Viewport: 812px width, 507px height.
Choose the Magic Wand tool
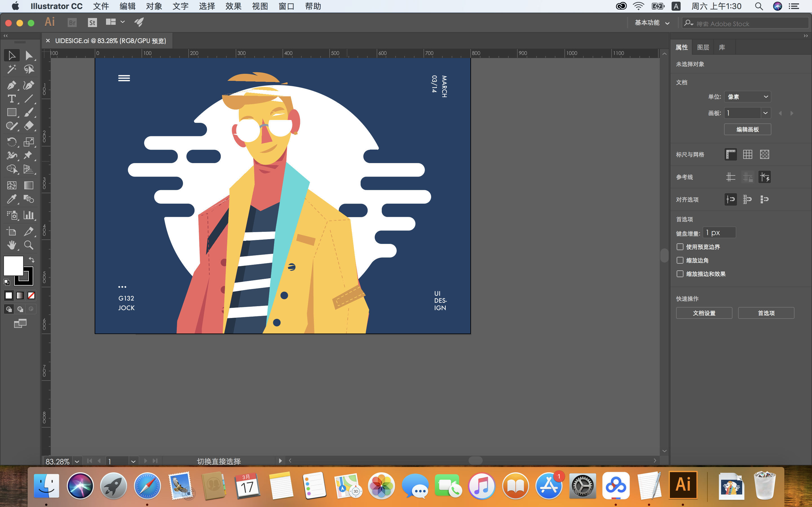point(11,69)
